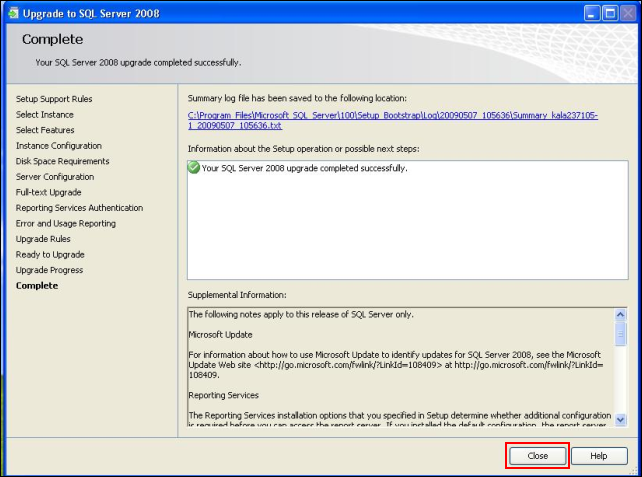Click the Close button
Image resolution: width=642 pixels, height=477 pixels.
(537, 456)
